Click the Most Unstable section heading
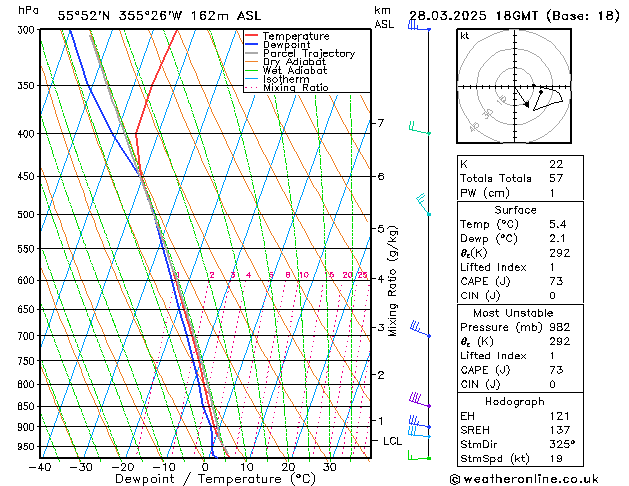Viewport: 629px width, 486px height. click(513, 313)
